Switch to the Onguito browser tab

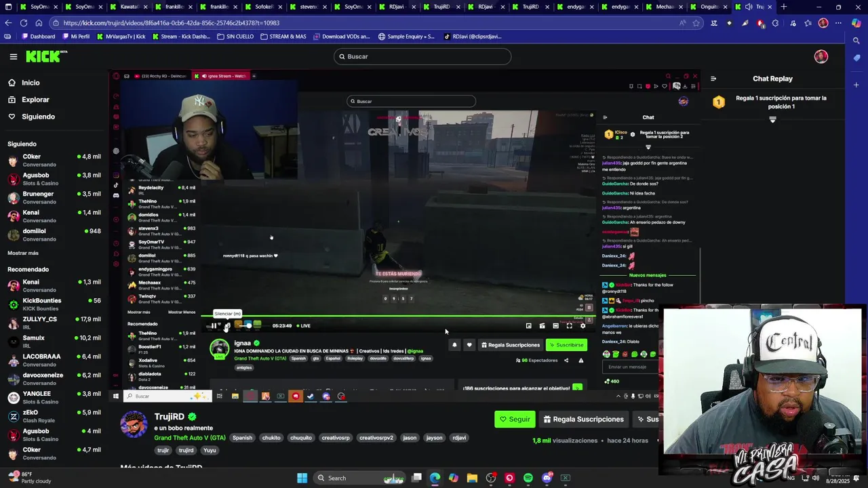tap(709, 7)
